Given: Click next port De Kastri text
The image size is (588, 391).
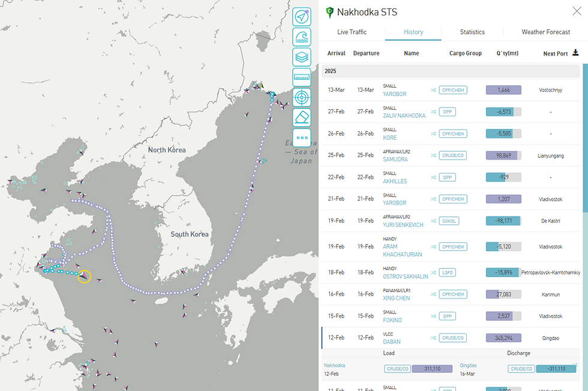Looking at the screenshot, I should point(551,221).
